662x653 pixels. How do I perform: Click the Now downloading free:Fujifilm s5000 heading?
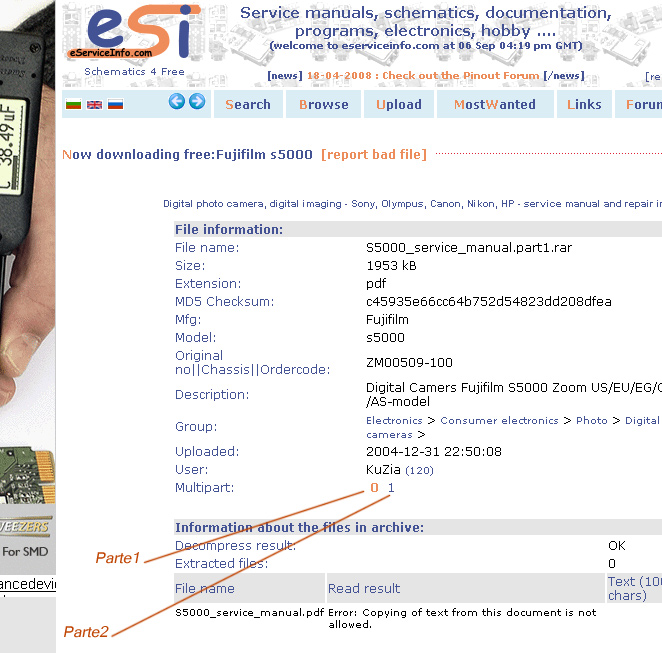[x=187, y=154]
